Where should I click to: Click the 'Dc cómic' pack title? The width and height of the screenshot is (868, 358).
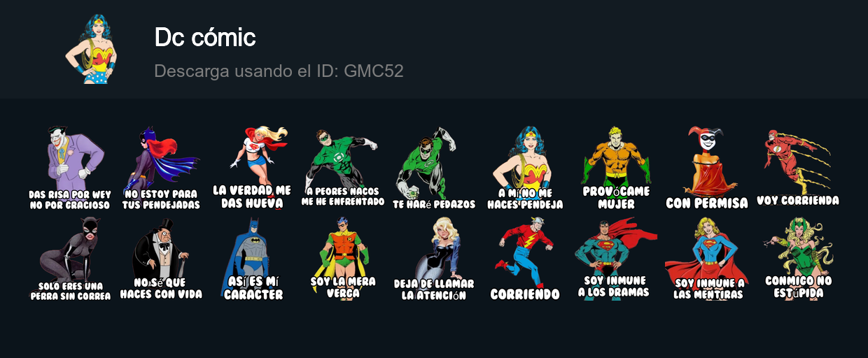click(205, 38)
